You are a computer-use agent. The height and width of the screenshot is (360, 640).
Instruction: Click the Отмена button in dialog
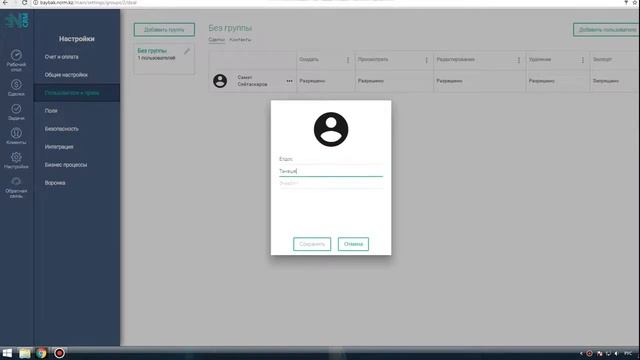pyautogui.click(x=353, y=244)
